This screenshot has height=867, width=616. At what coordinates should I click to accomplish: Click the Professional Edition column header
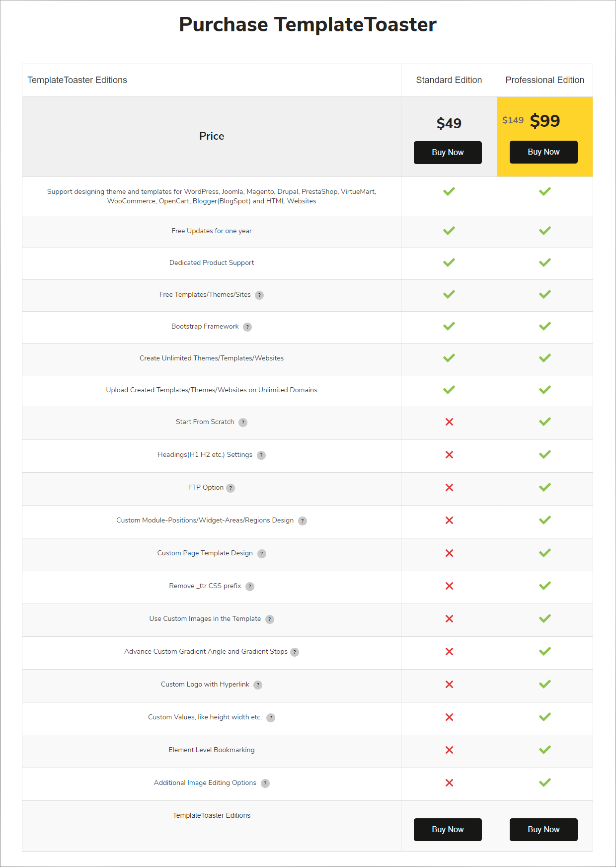[544, 80]
